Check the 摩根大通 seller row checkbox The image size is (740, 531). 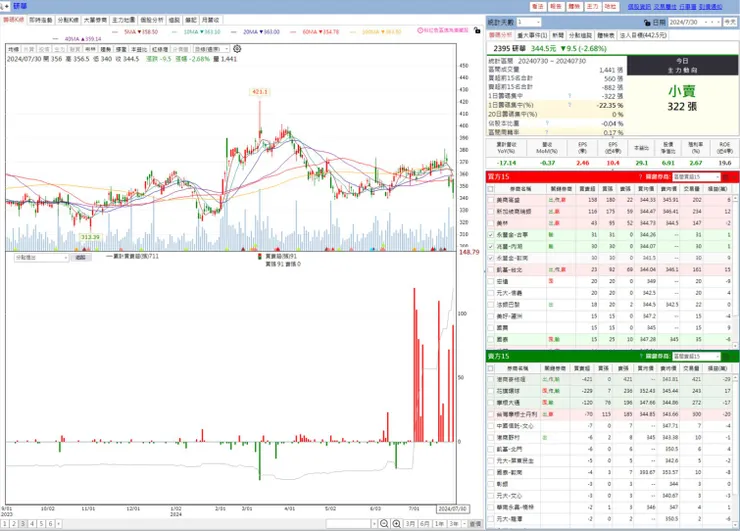coord(491,403)
